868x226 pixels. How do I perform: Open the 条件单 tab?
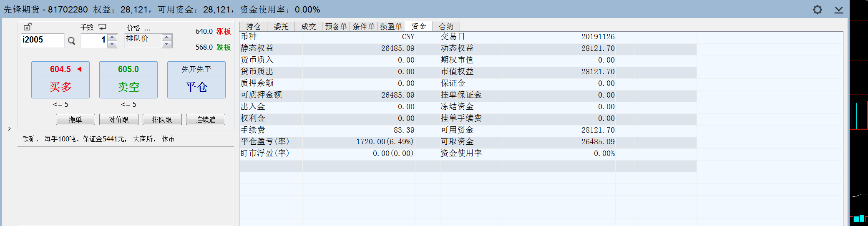click(x=363, y=27)
